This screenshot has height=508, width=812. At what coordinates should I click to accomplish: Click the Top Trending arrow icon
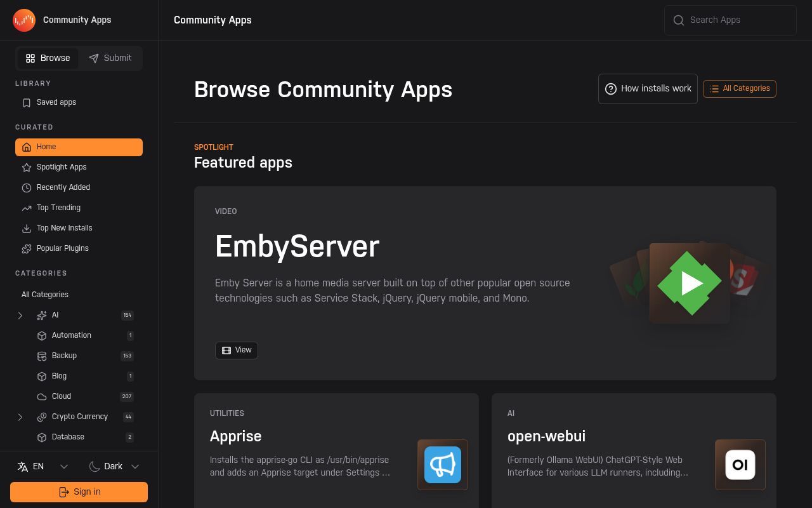tap(27, 208)
